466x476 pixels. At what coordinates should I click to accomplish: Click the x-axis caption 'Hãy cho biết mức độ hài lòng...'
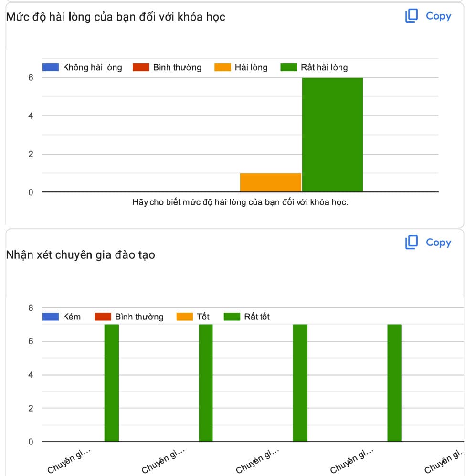pos(240,202)
